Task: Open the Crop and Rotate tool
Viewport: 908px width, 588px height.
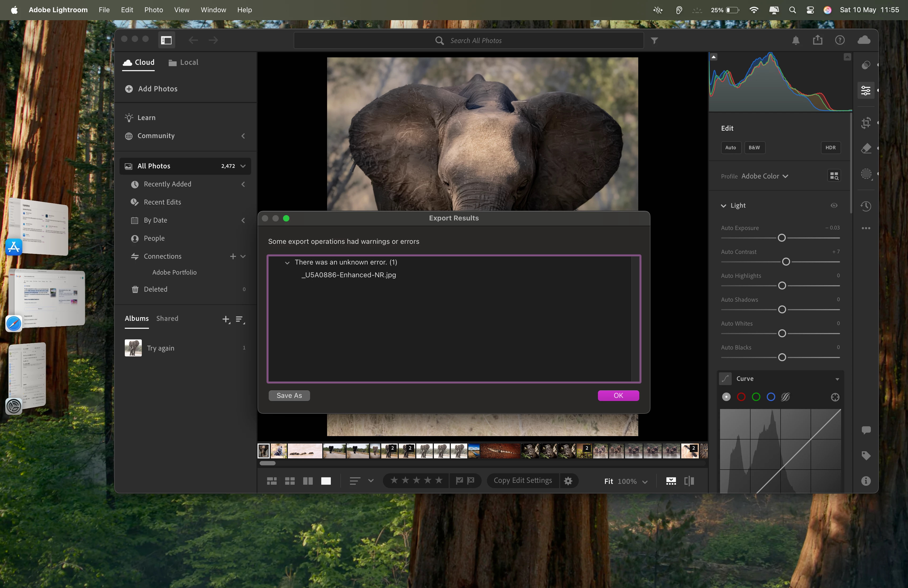Action: (866, 123)
